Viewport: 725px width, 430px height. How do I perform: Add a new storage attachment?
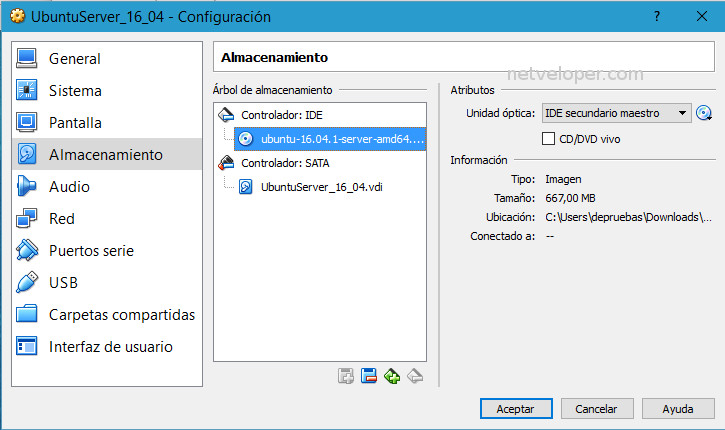click(x=345, y=376)
